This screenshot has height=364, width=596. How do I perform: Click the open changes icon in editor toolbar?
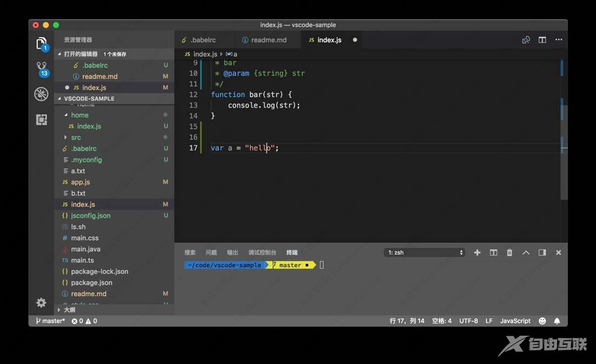tap(526, 40)
